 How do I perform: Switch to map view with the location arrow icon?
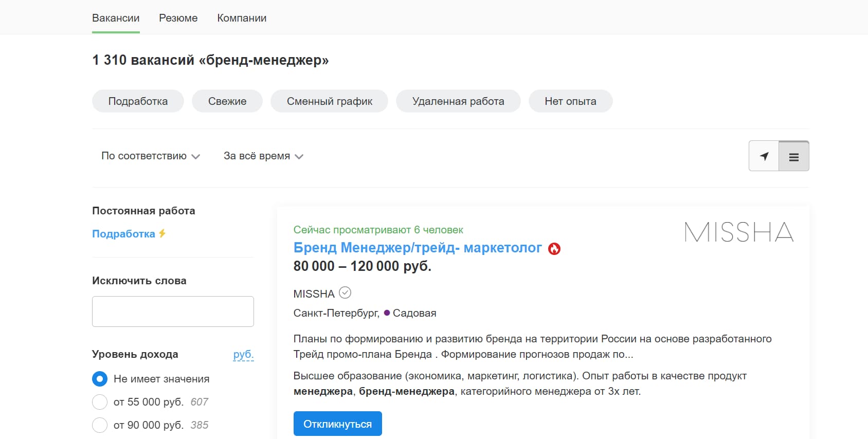[x=764, y=156]
